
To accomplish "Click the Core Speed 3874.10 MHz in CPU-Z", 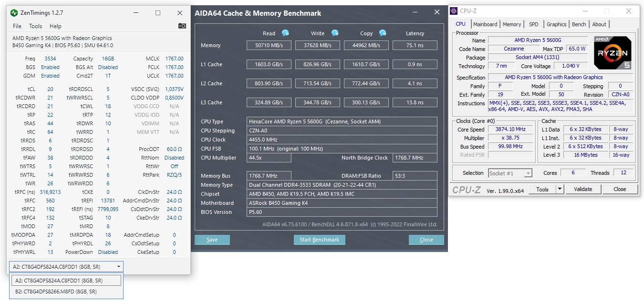I will pyautogui.click(x=510, y=129).
